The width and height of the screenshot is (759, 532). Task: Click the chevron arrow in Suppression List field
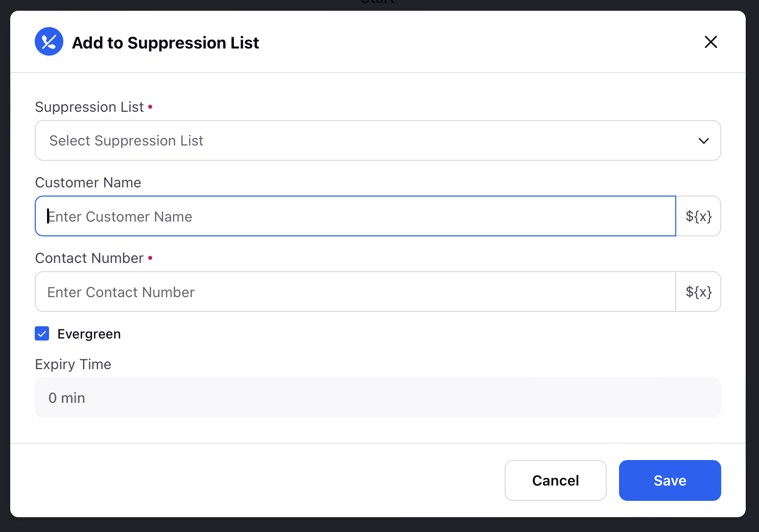point(703,141)
